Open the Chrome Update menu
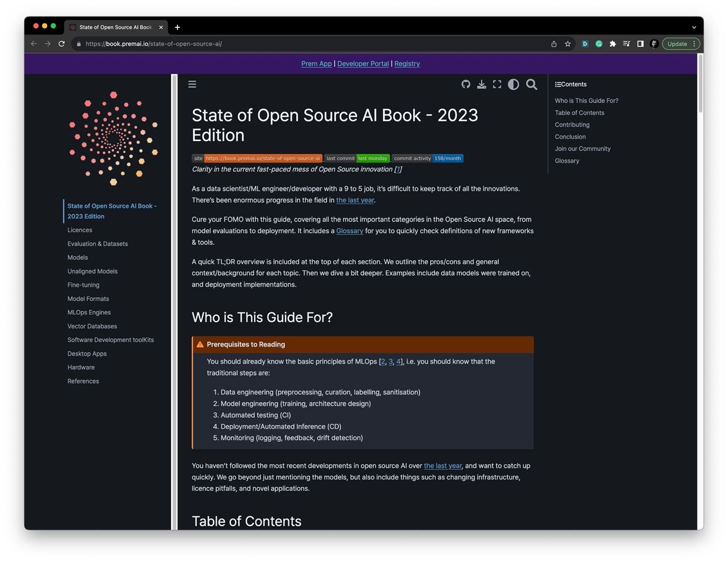 681,44
